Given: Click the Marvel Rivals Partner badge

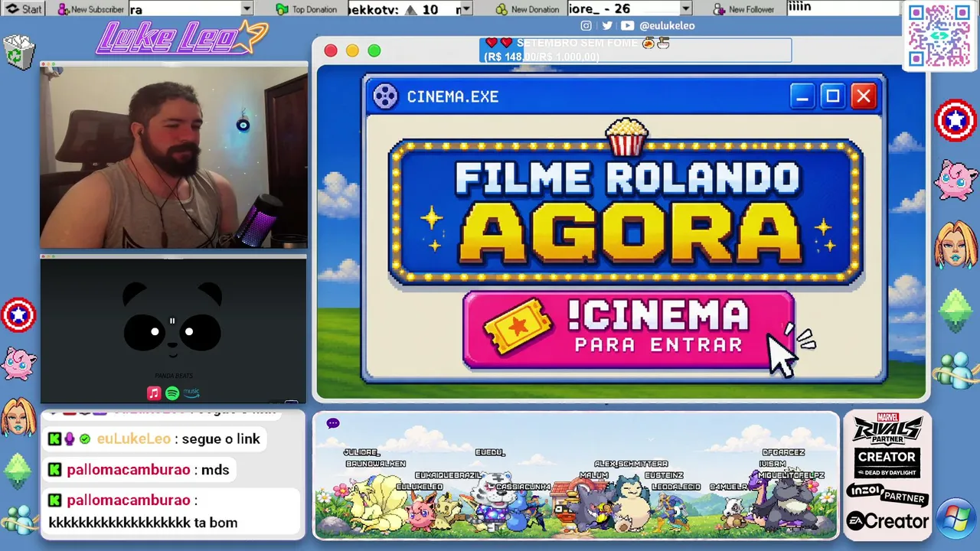Looking at the screenshot, I should click(887, 428).
